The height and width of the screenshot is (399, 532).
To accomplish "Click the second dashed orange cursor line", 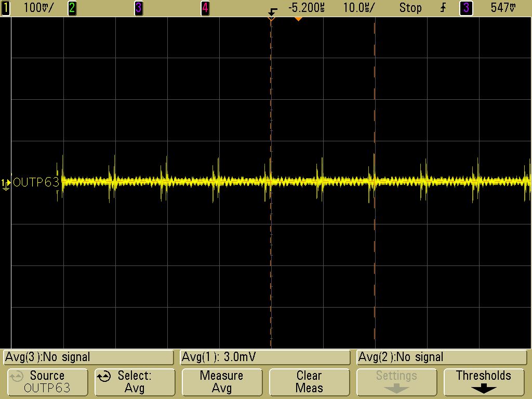I will 375,183.
